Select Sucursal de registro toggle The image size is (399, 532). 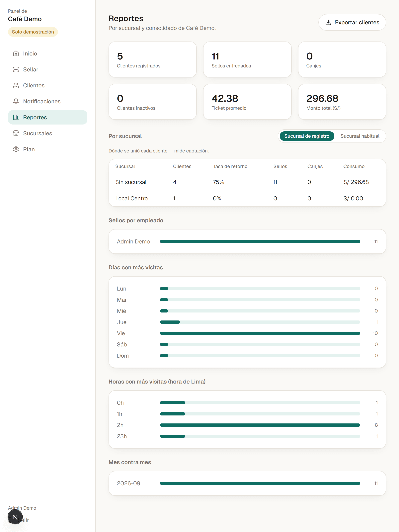(307, 136)
